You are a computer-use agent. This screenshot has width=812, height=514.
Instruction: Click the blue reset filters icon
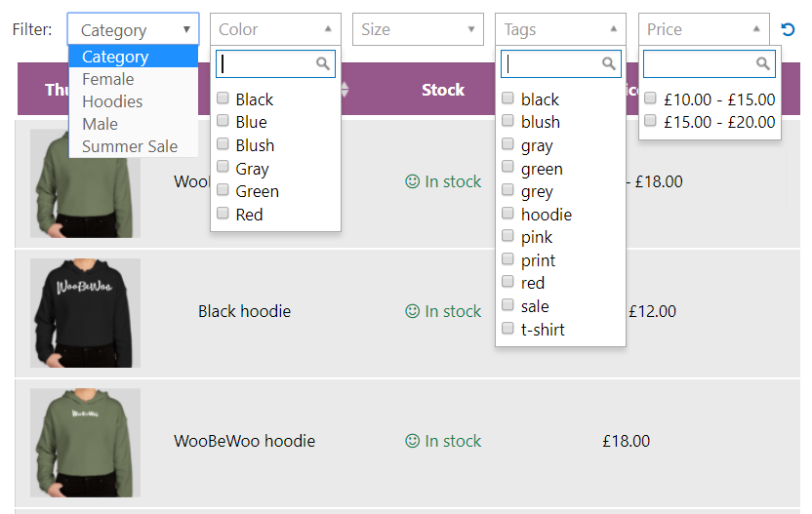tap(788, 29)
